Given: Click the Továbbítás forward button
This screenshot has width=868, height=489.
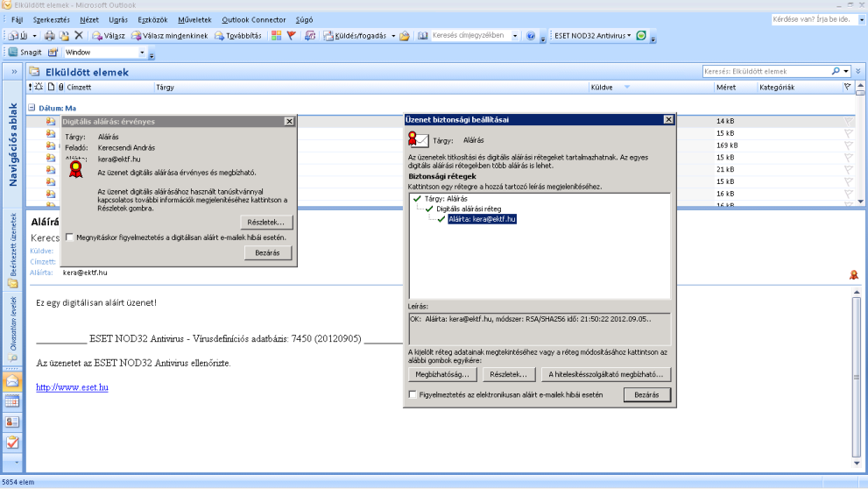Looking at the screenshot, I should coord(238,35).
